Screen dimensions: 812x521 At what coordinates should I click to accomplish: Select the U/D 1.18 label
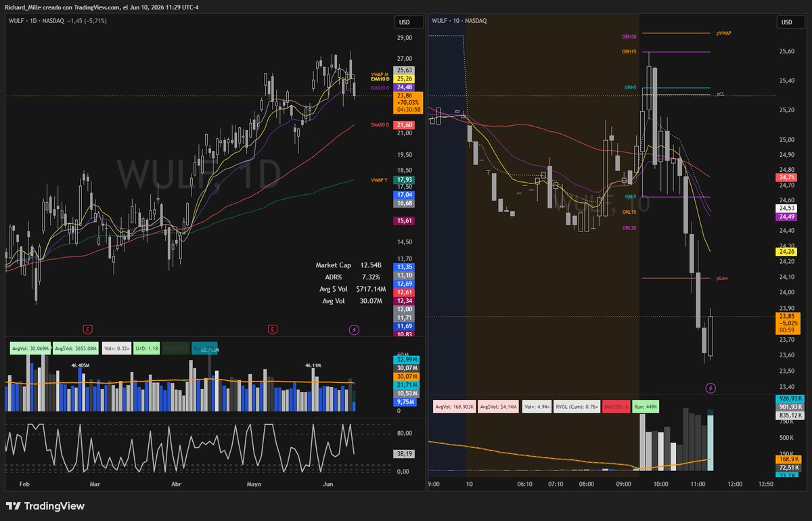point(147,349)
